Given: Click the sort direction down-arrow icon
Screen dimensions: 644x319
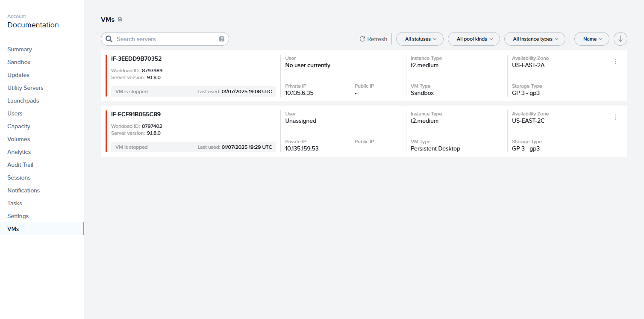Looking at the screenshot, I should pyautogui.click(x=620, y=38).
